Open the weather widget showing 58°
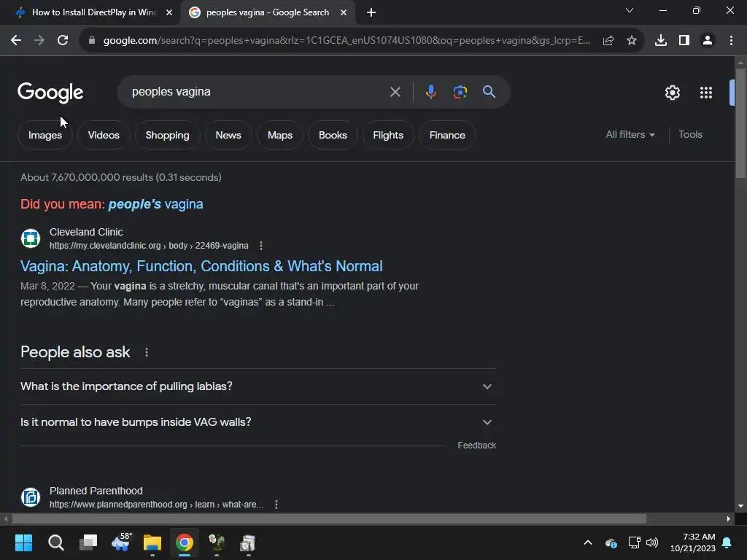 click(120, 542)
